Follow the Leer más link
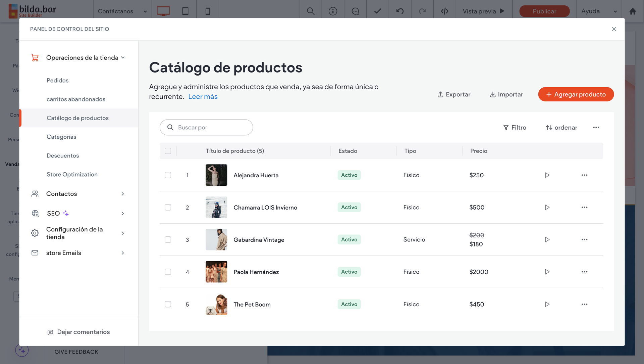The image size is (644, 364). (203, 97)
